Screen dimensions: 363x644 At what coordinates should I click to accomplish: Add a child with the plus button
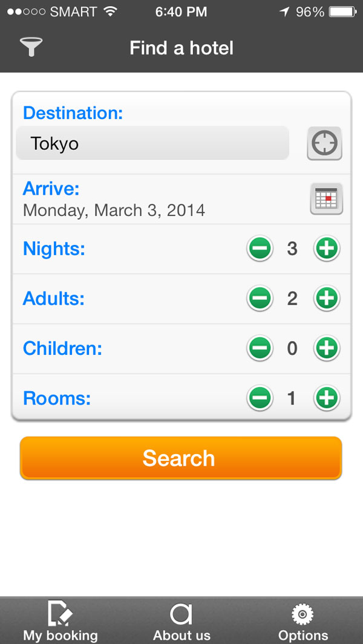[x=326, y=348]
